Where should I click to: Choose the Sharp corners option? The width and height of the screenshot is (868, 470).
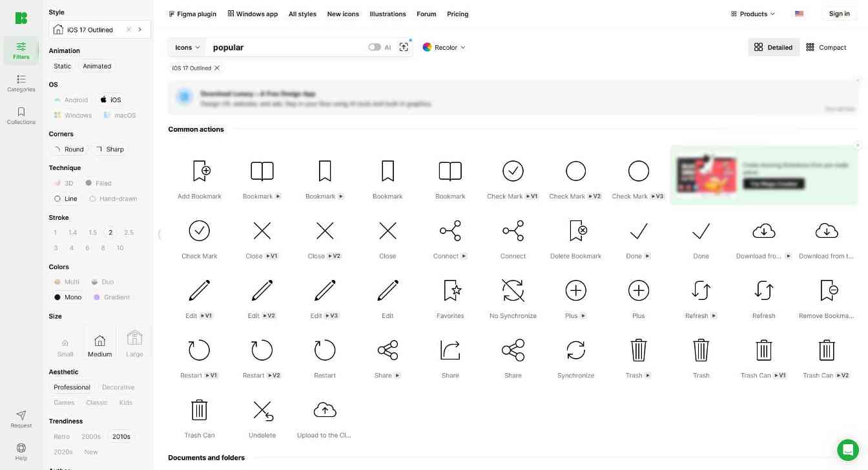click(110, 149)
